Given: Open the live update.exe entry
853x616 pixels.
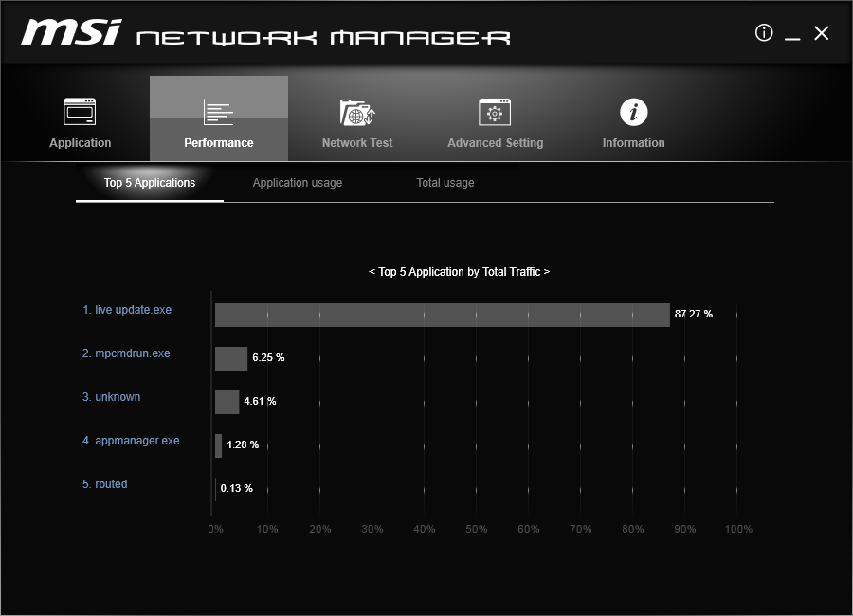Looking at the screenshot, I should click(127, 310).
